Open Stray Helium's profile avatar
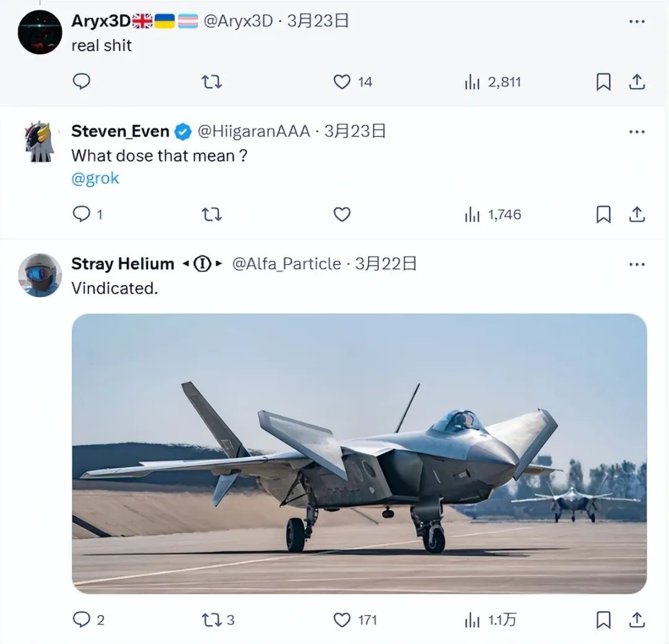Viewport: 669px width, 644px height. 40,275
